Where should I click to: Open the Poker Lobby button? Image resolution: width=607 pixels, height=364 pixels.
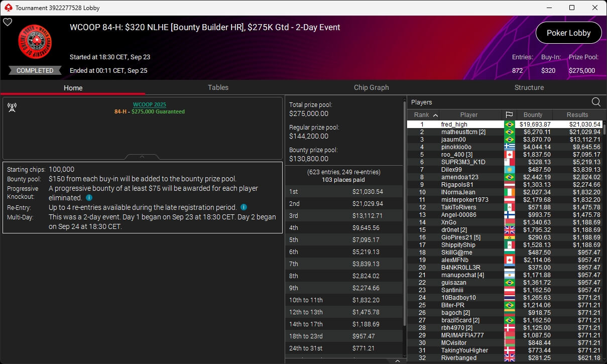pos(568,33)
